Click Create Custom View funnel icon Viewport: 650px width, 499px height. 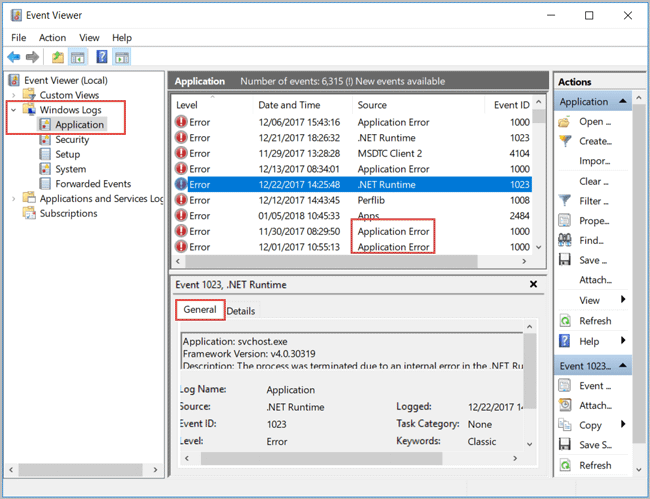[565, 141]
